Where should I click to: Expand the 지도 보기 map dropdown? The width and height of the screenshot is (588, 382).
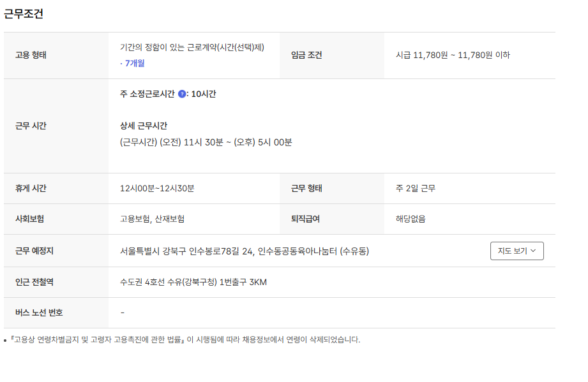(x=516, y=251)
